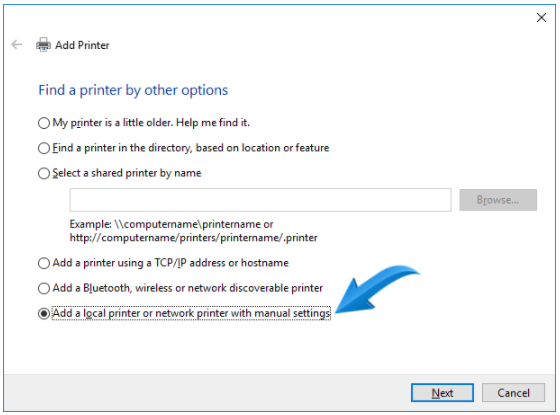Click the printer icon beside Add Printer
The height and width of the screenshot is (415, 560).
(43, 45)
